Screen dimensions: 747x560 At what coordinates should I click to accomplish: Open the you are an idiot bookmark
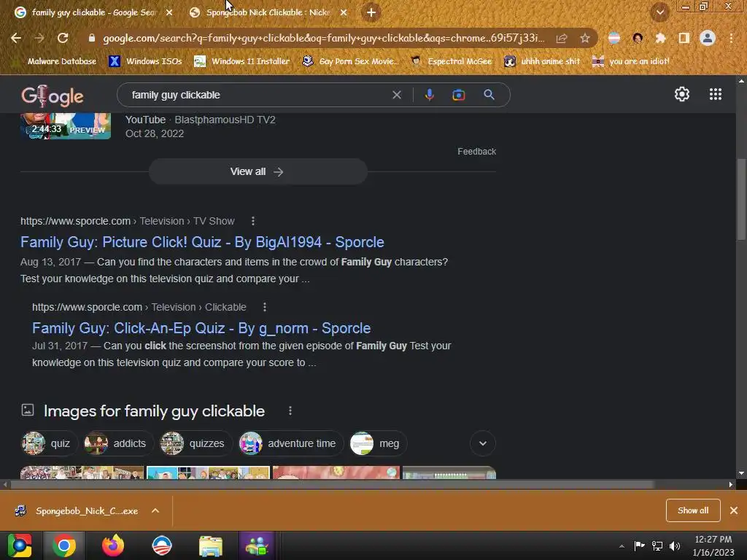(x=631, y=61)
